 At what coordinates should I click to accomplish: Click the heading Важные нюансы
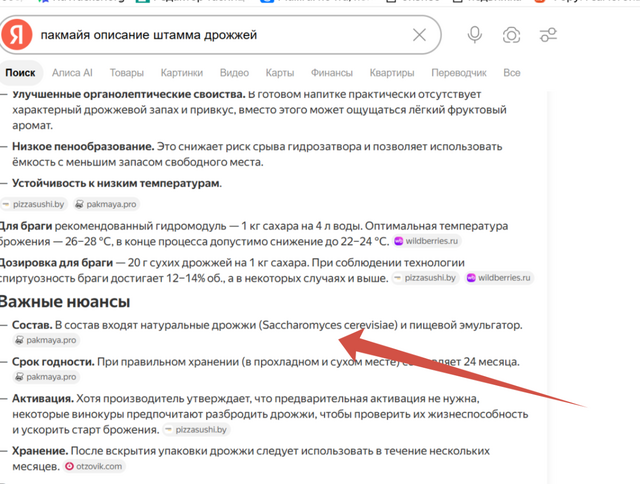click(x=64, y=302)
